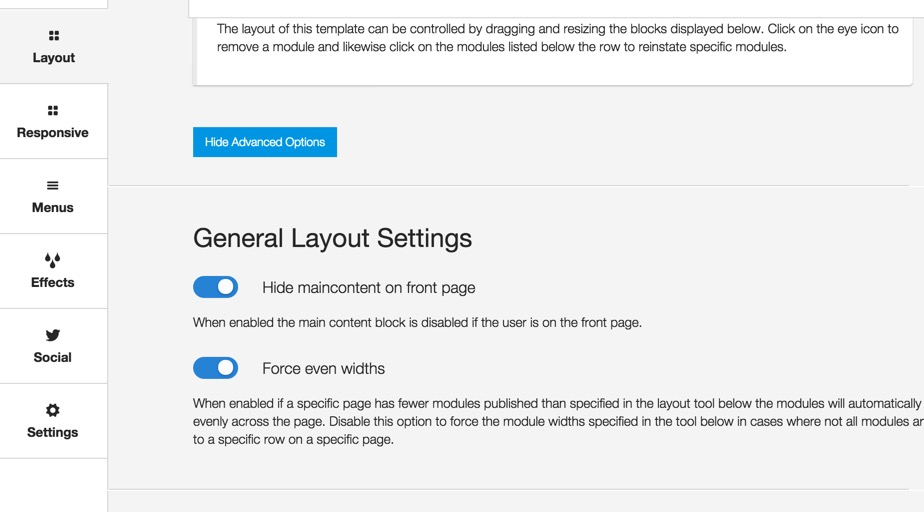Click the Settings gear icon
924x512 pixels.
[x=52, y=410]
